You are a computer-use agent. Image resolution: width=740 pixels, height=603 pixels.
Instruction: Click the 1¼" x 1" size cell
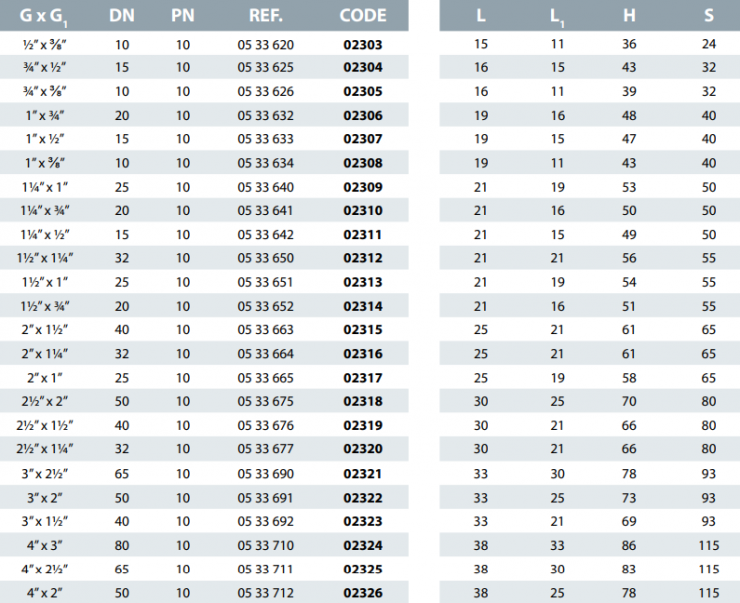[x=47, y=187]
